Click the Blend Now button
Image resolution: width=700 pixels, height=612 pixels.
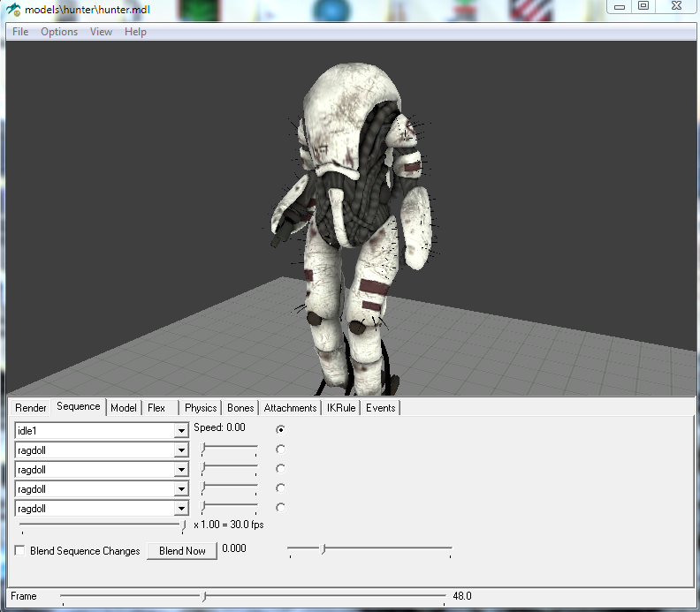coord(182,551)
